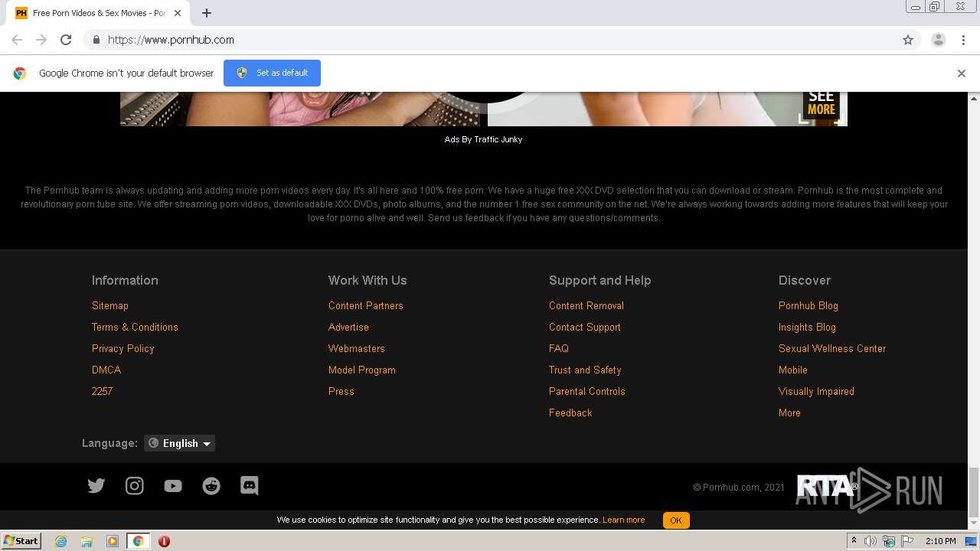This screenshot has height=551, width=980.
Task: Open the Trust and Safety link
Action: point(585,370)
